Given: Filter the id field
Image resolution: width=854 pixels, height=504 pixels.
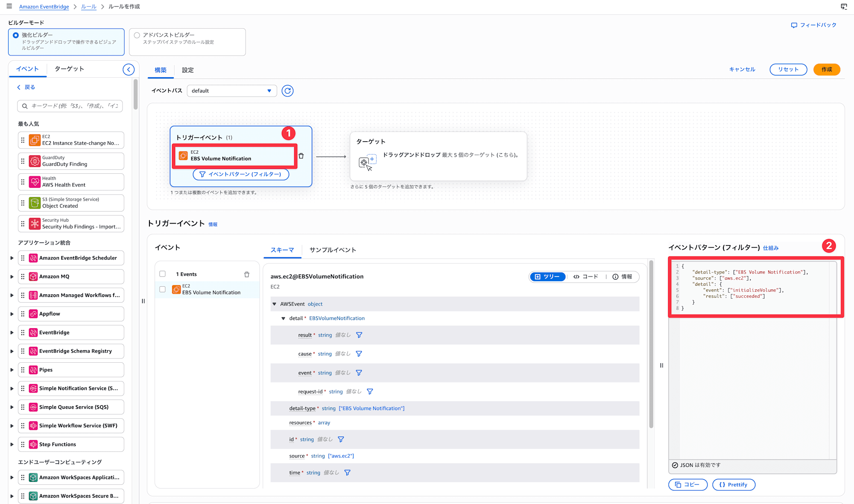Looking at the screenshot, I should 341,439.
